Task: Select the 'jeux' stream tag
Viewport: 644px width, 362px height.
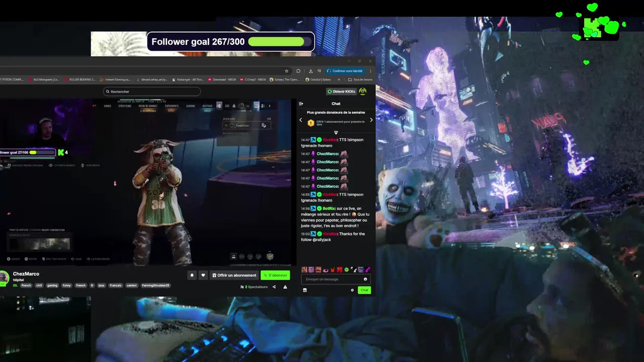Action: click(102, 286)
